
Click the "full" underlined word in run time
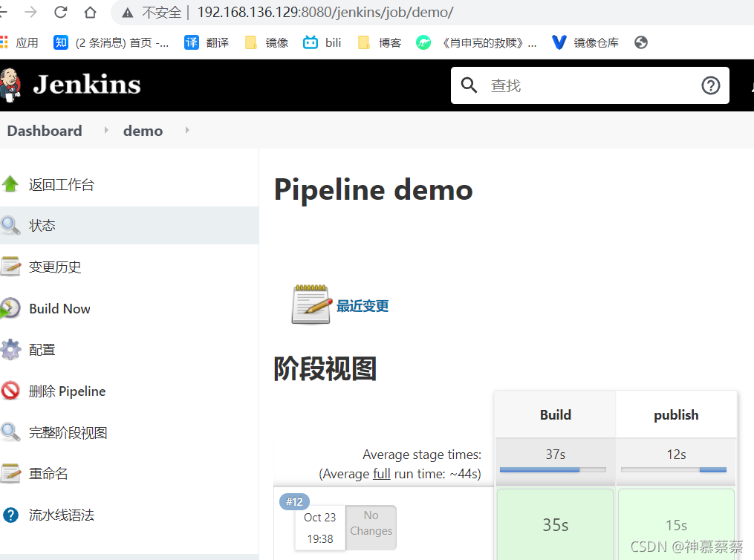click(x=382, y=474)
